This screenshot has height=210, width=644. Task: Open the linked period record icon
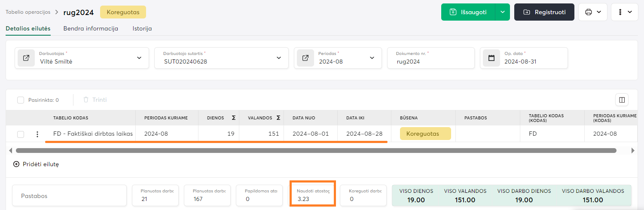coord(305,58)
